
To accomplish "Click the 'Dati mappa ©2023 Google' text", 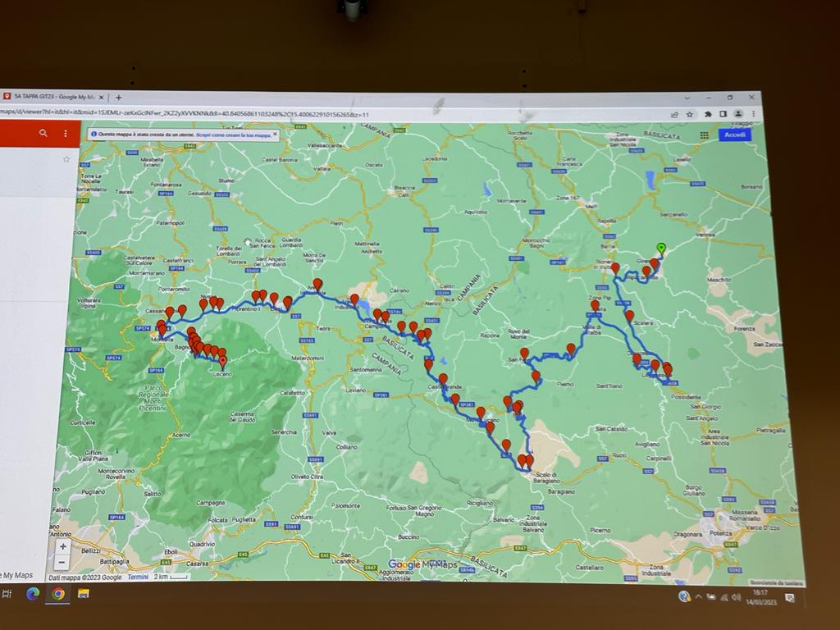I will point(85,577).
